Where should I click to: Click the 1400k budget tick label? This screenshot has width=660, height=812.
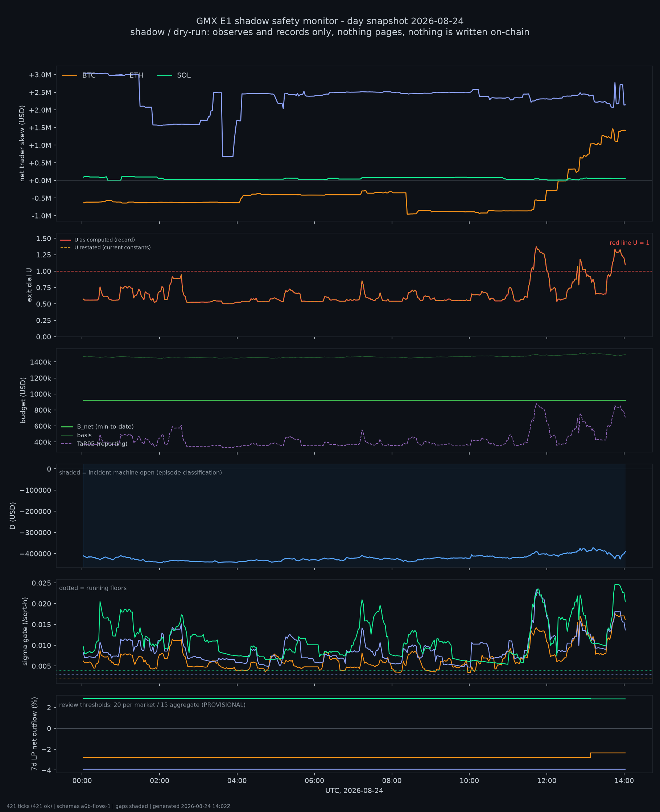(41, 362)
